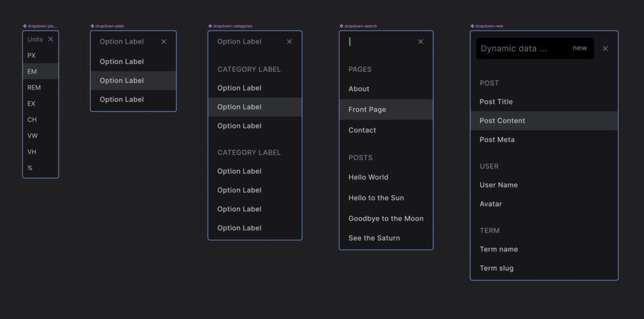Choose Hello to the Sun post
This screenshot has height=319, width=644.
(x=376, y=198)
